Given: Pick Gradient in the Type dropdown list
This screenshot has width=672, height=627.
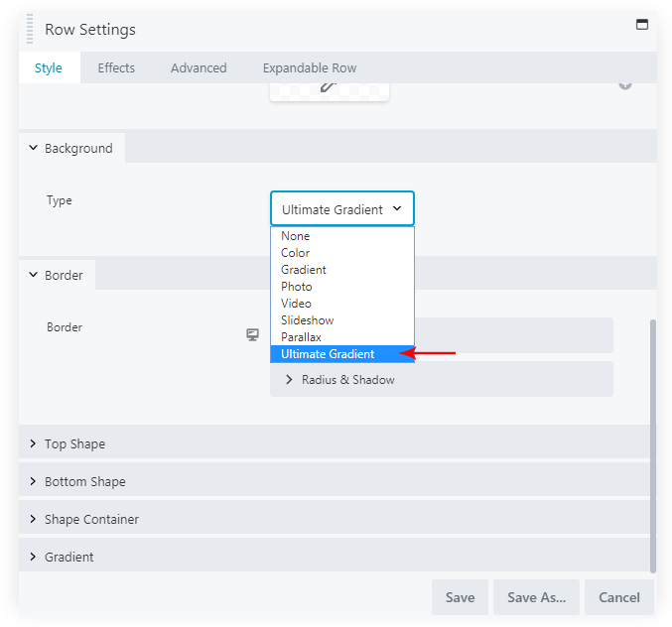Looking at the screenshot, I should click(x=304, y=270).
